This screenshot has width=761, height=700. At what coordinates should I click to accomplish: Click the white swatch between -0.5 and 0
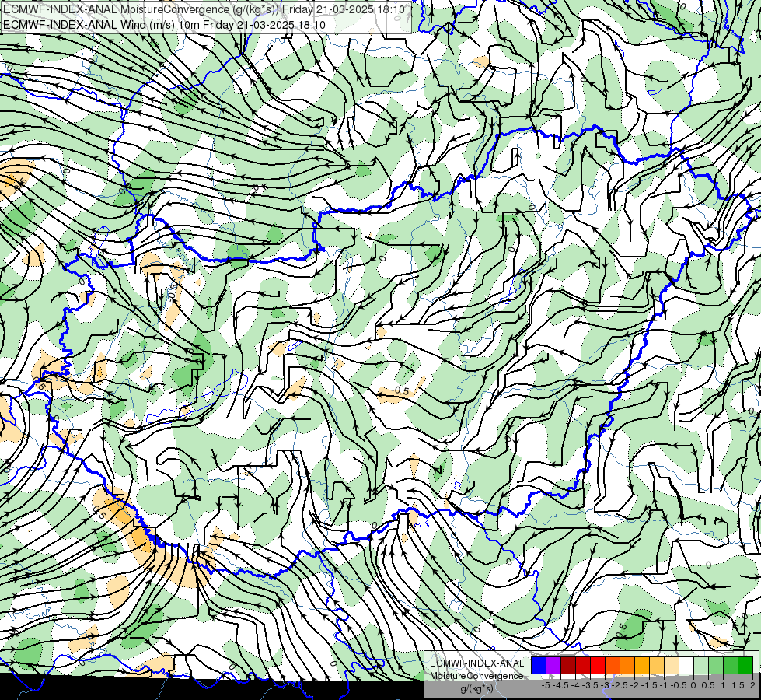coord(686,666)
